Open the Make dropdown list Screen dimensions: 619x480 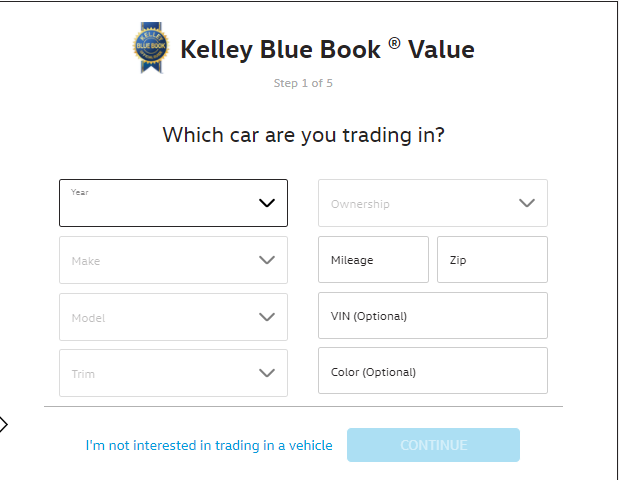[173, 260]
